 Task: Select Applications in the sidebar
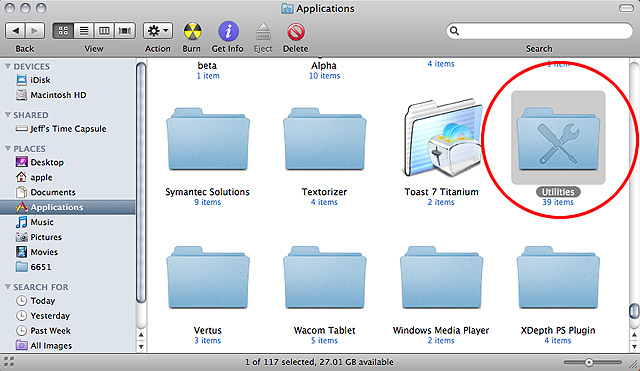point(67,207)
